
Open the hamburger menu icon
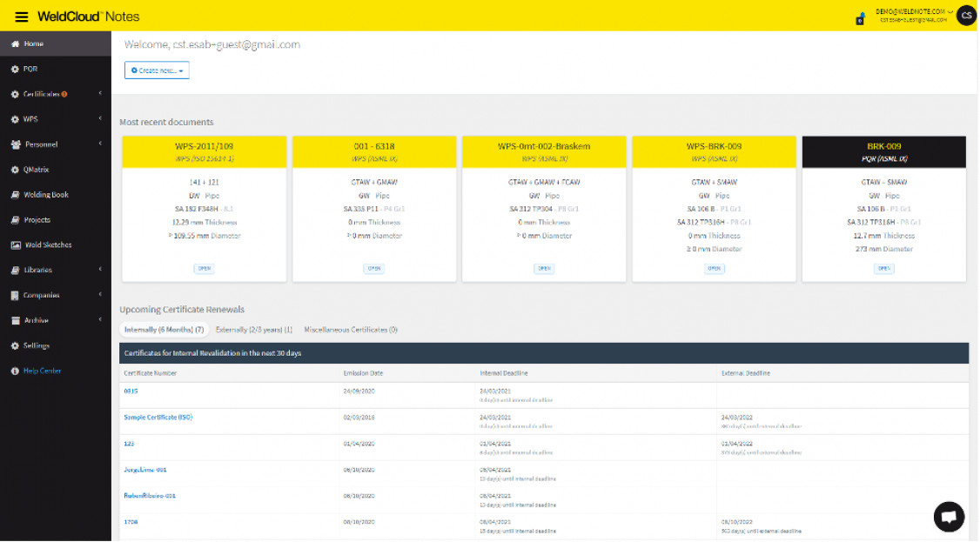click(x=22, y=17)
